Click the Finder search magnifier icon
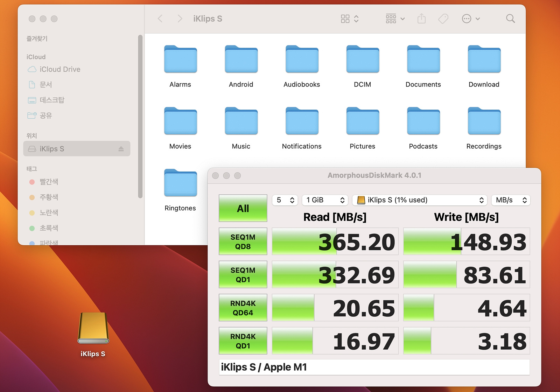 [510, 19]
